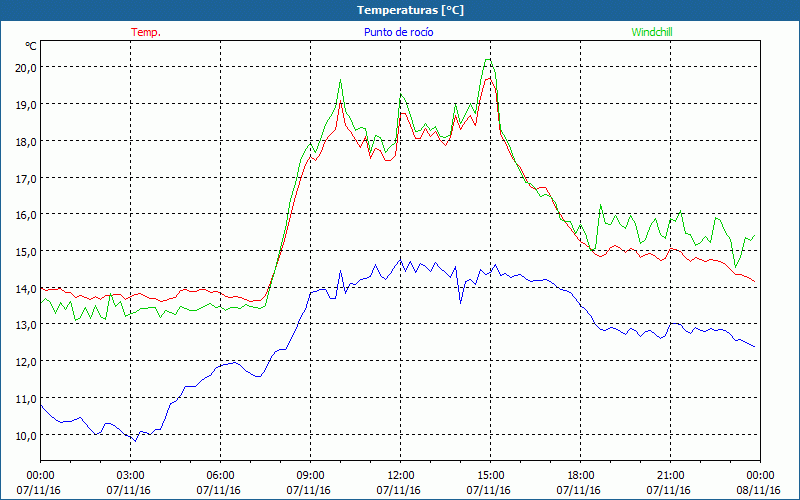Click the green Windchill peak near 15:00
This screenshot has height=500, width=800.
pyautogui.click(x=488, y=60)
